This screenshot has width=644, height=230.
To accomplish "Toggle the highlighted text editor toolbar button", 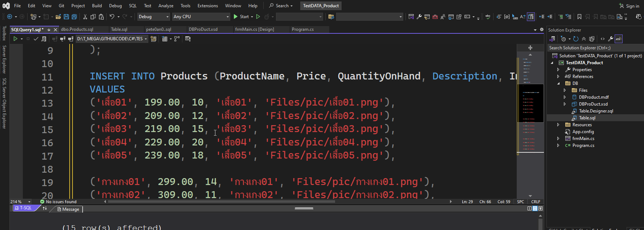I will pyautogui.click(x=531, y=17).
